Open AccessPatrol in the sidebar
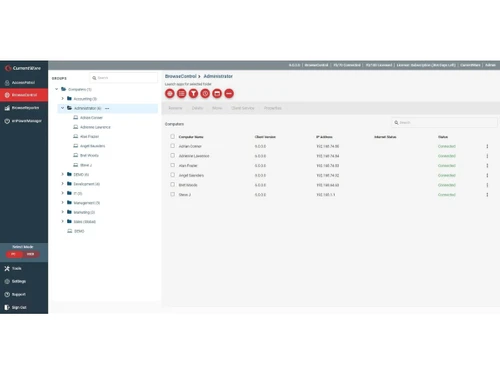500x375 pixels. 23,82
